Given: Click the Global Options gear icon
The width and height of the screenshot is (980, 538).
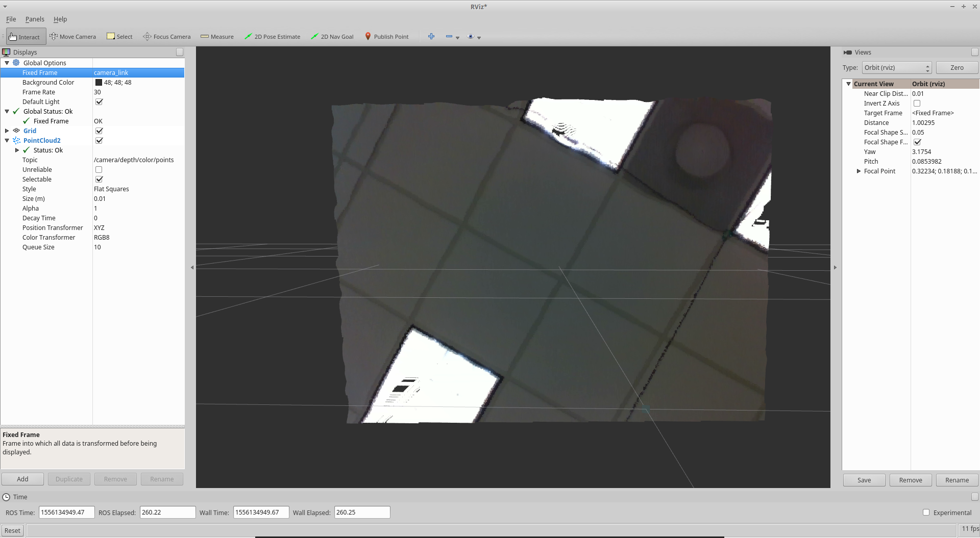Looking at the screenshot, I should (x=16, y=63).
